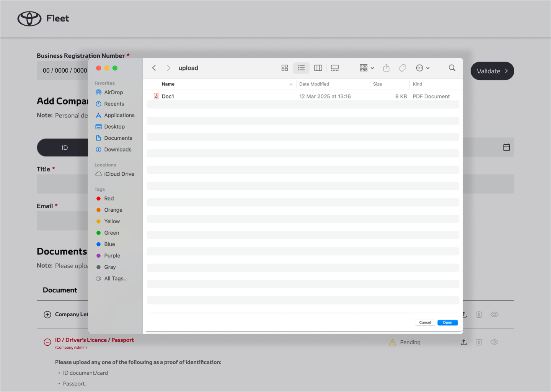Viewport: 551px width, 392px height.
Task: Click the Share icon in toolbar
Action: pos(386,68)
